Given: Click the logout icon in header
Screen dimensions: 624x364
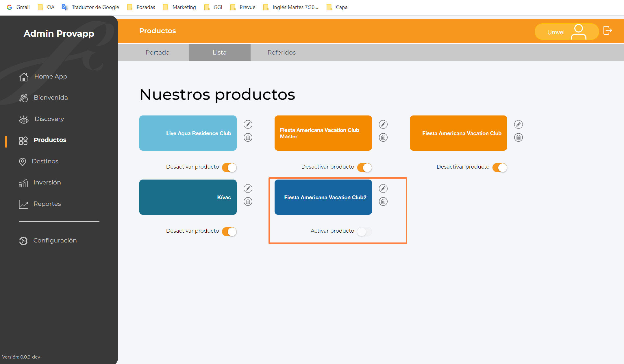Looking at the screenshot, I should pos(608,31).
